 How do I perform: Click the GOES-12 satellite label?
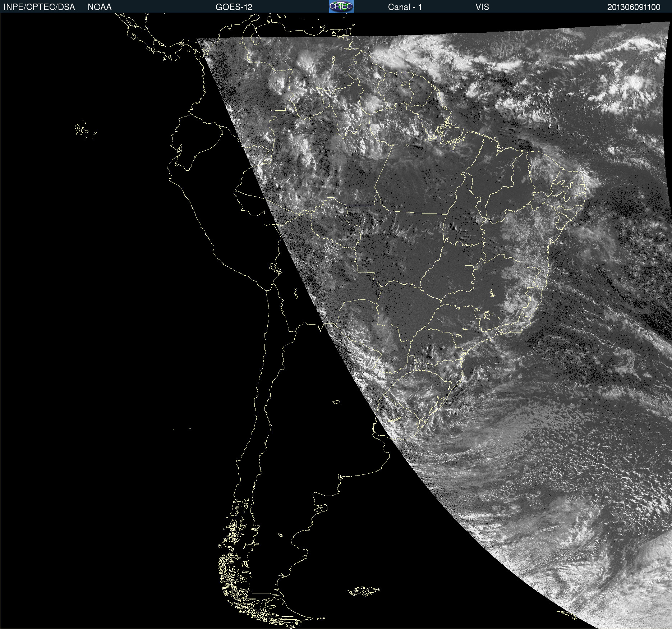click(234, 7)
